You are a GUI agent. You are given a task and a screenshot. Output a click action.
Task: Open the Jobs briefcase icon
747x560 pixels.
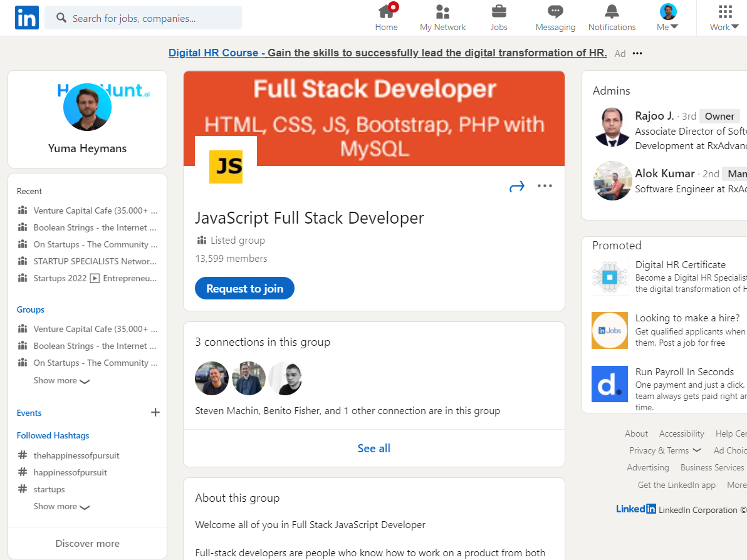pyautogui.click(x=499, y=12)
